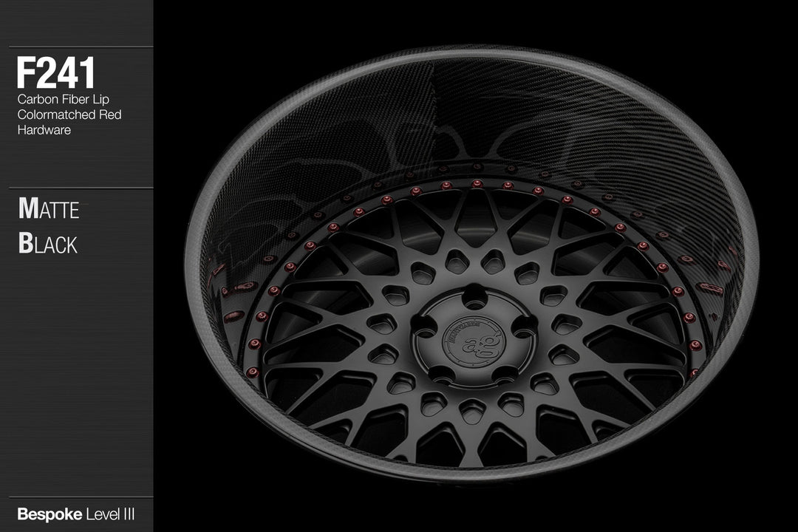Screen dimensions: 798x532
Task: Click the topmost red bolt on the wheel ring
Action: (477, 183)
